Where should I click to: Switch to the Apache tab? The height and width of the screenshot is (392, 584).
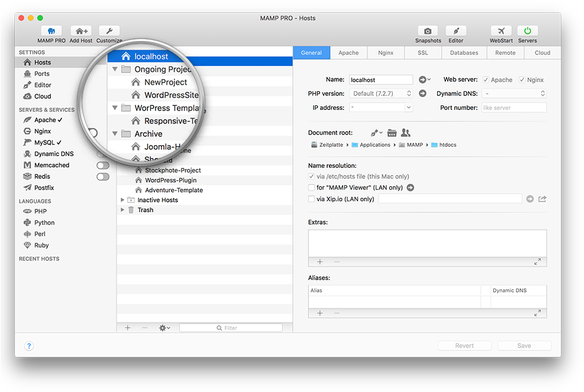coord(349,53)
